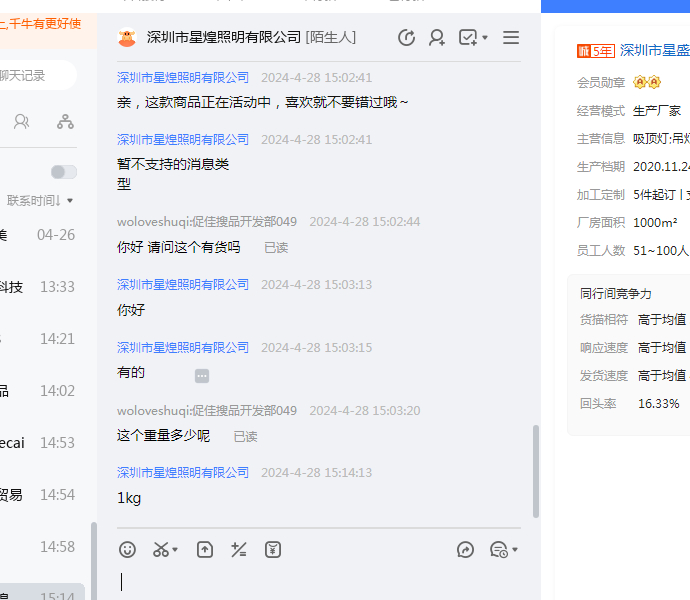Click the calculator-style plus/minus icon
Image resolution: width=690 pixels, height=600 pixels.
(238, 549)
